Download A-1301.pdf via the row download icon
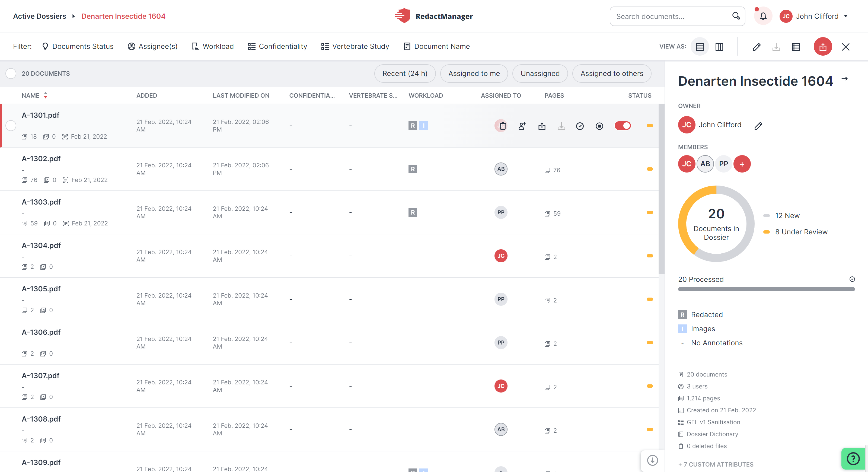This screenshot has height=472, width=868. pos(561,126)
